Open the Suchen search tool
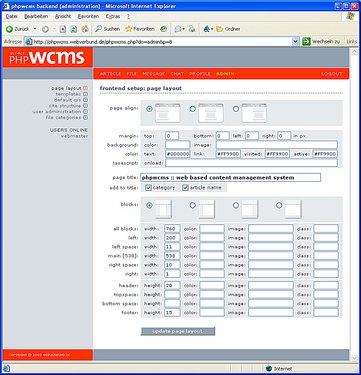Screen dimensions: 361x375 pos(107,29)
